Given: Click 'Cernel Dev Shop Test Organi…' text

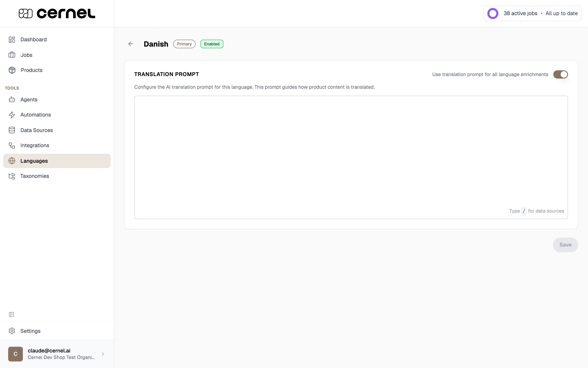Looking at the screenshot, I should pos(61,357).
